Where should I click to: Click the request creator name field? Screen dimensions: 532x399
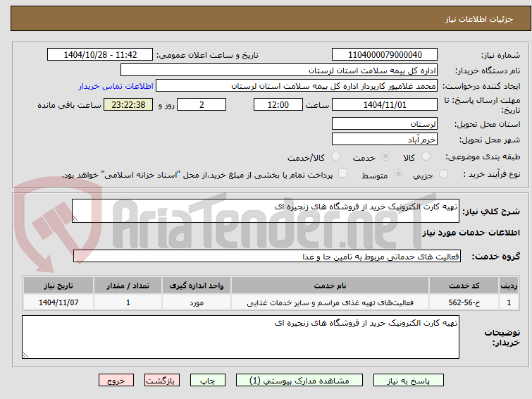click(x=297, y=86)
